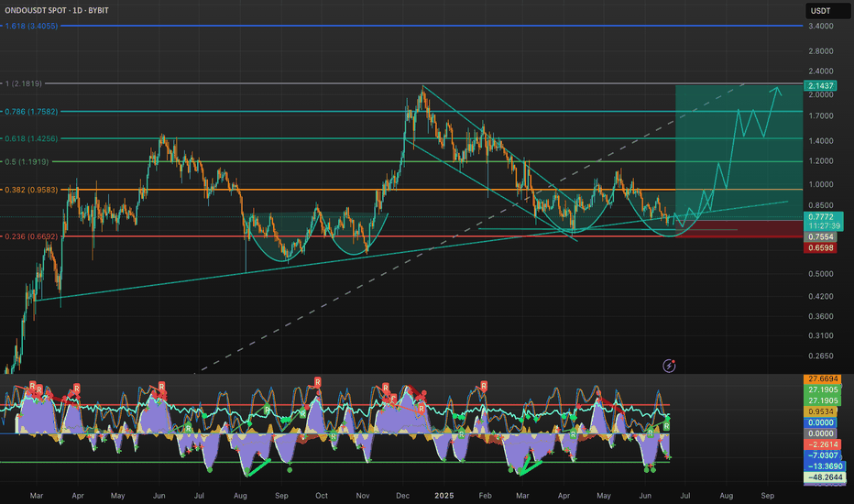Click the 2025 label on time axis
The width and height of the screenshot is (854, 504).
pyautogui.click(x=443, y=495)
